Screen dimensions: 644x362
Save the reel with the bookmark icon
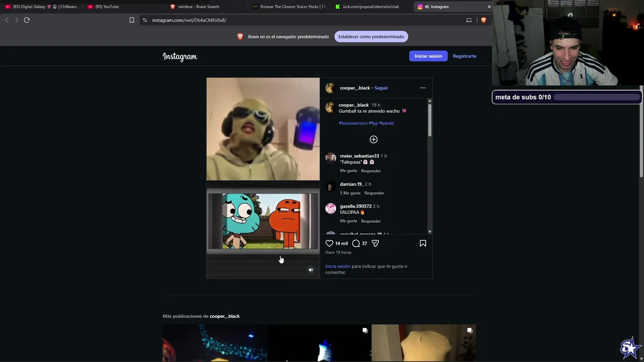click(423, 243)
